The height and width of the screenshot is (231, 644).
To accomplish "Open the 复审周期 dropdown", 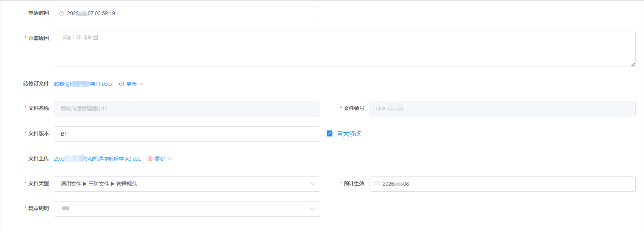I will pyautogui.click(x=187, y=209).
